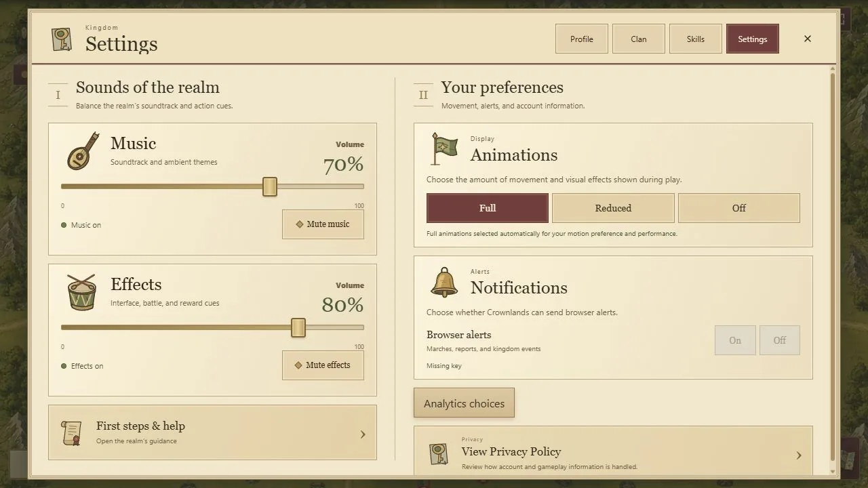The height and width of the screenshot is (488, 868).
Task: Click the Effects volume 80% value
Action: [342, 305]
